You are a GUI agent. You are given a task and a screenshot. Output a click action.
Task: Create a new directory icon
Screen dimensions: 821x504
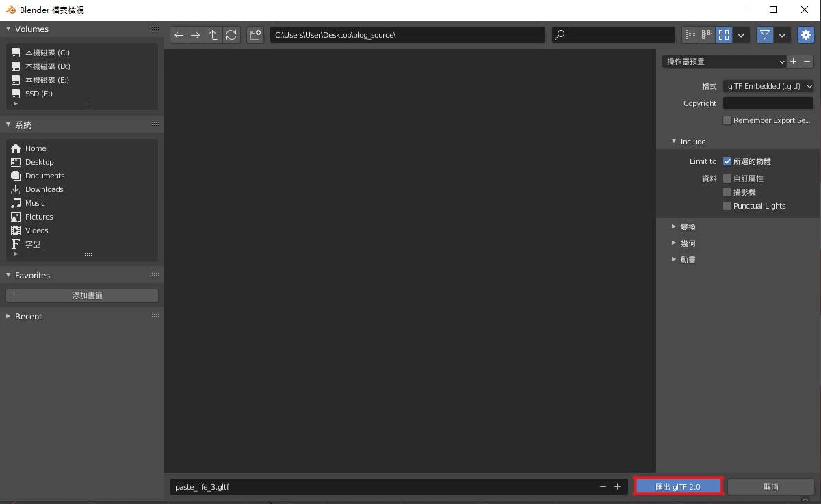pos(255,35)
